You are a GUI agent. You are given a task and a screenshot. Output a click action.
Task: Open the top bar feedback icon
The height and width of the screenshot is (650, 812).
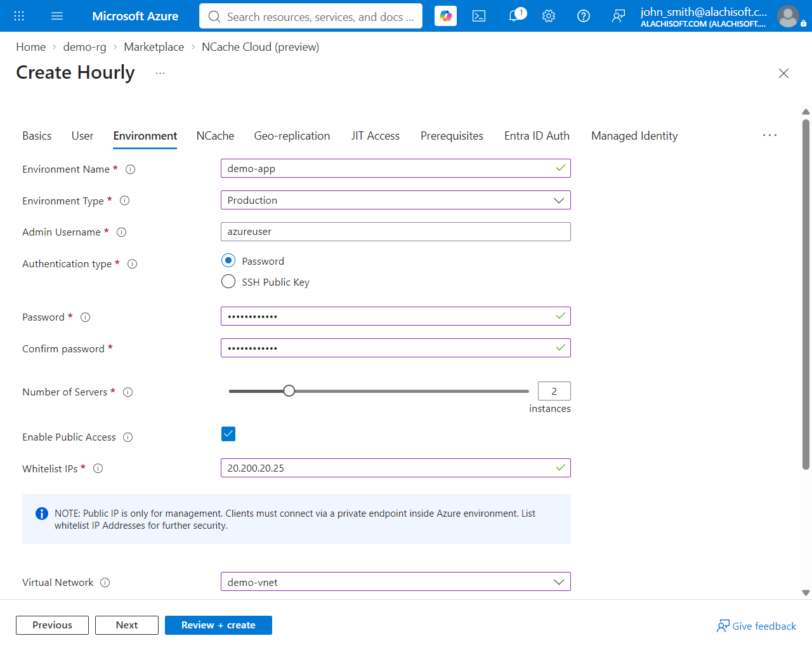tap(619, 16)
